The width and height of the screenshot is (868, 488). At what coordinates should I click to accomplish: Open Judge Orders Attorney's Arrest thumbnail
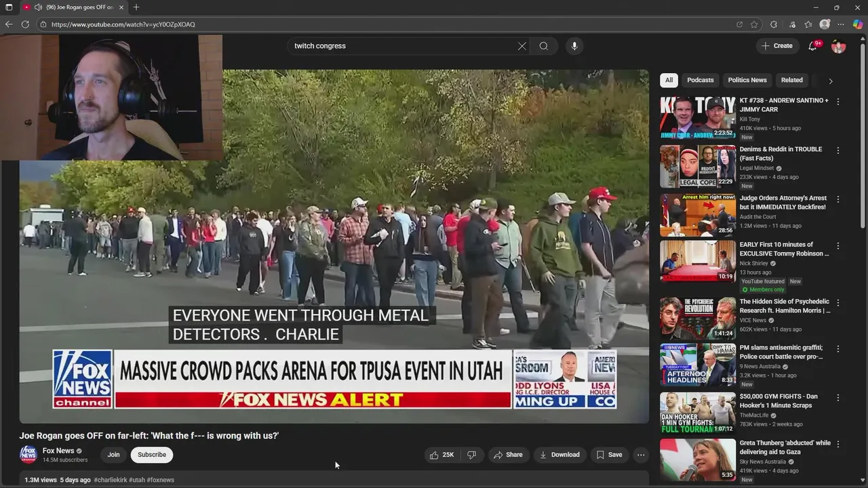698,216
